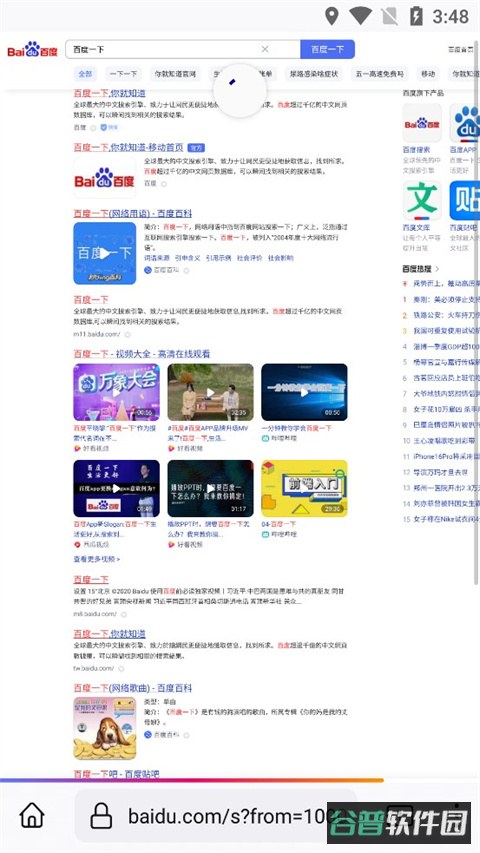Tap the Wi-Fi status icon
This screenshot has height=853, width=480.
pyautogui.click(x=360, y=16)
